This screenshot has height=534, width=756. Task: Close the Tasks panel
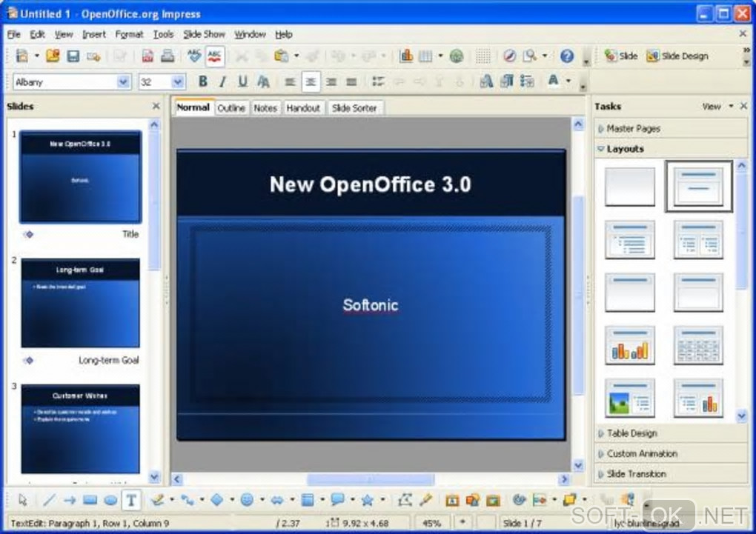(743, 106)
